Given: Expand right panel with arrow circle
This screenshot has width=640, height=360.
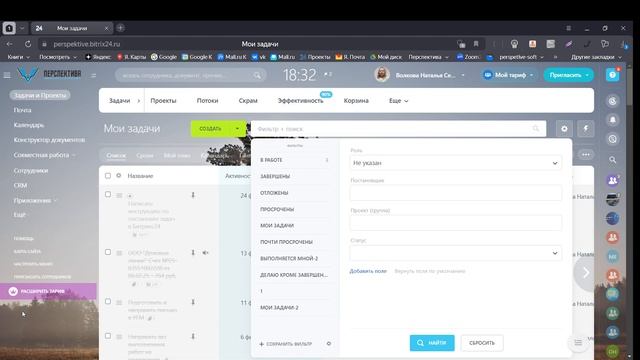Looking at the screenshot, I should [586, 273].
